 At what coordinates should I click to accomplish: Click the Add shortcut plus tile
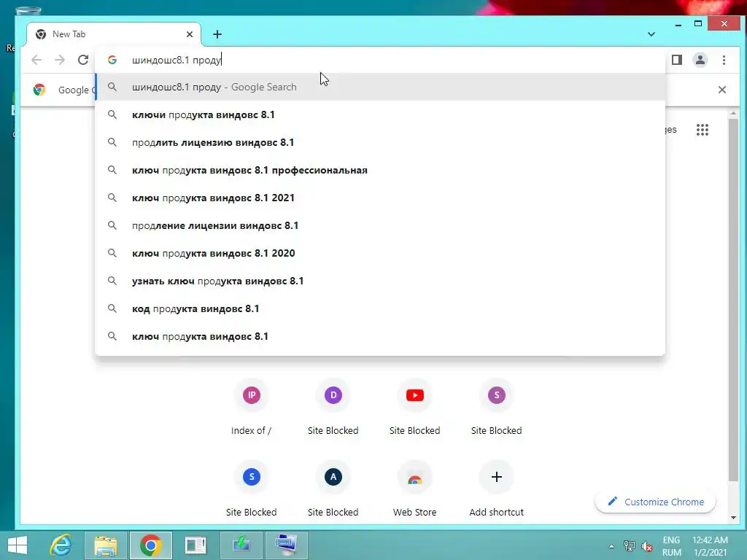[x=496, y=489]
